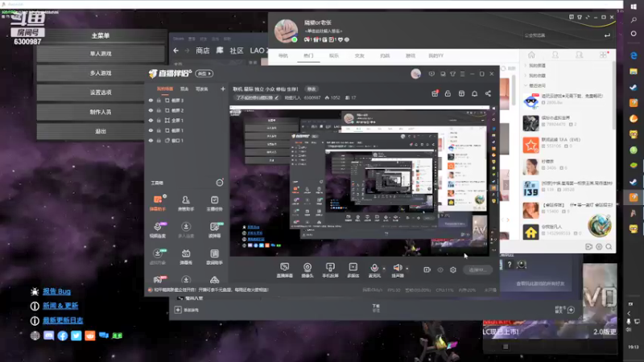Select 单人游戏 in the game main menu

click(101, 53)
